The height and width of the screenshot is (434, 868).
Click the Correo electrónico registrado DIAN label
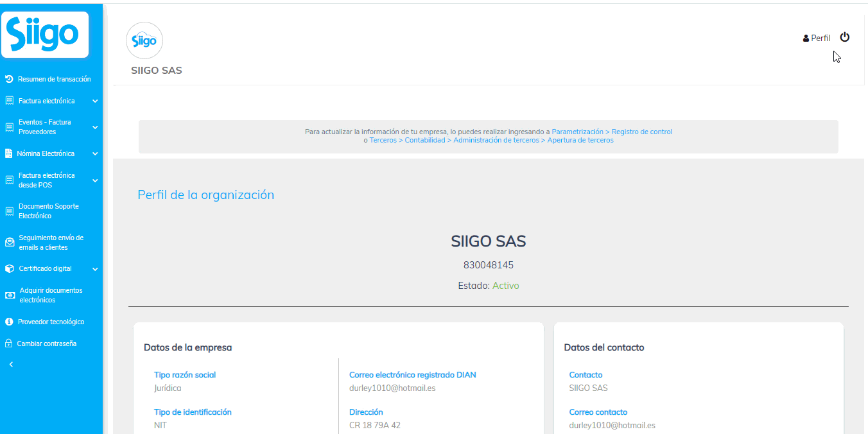(x=413, y=375)
